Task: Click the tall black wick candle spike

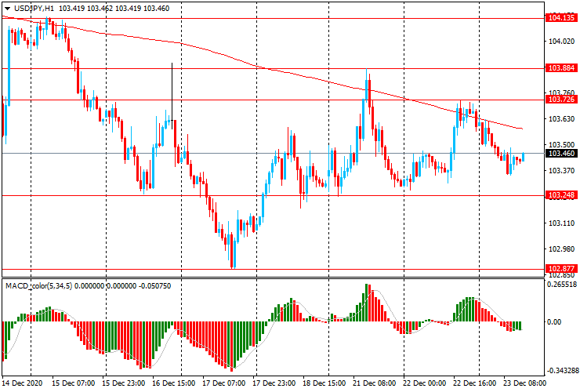Action: 172,96
